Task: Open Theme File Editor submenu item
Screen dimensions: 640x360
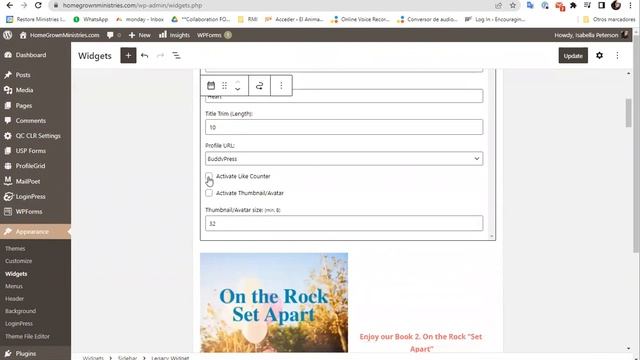Action: [x=27, y=336]
